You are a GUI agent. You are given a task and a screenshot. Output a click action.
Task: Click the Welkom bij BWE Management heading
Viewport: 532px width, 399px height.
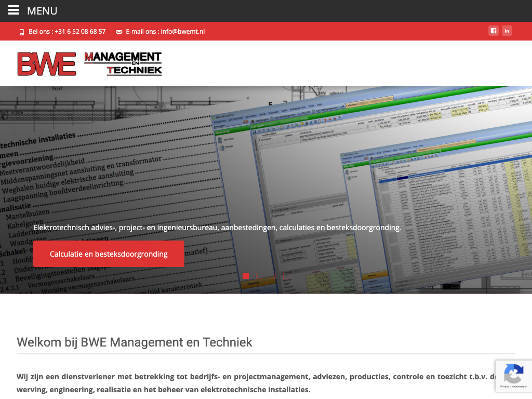point(135,342)
